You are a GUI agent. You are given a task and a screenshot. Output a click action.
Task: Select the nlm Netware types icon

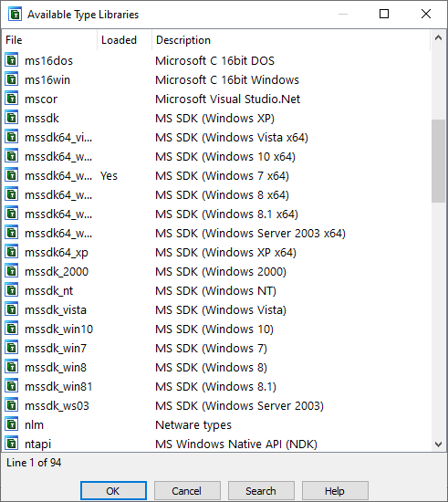[12, 424]
